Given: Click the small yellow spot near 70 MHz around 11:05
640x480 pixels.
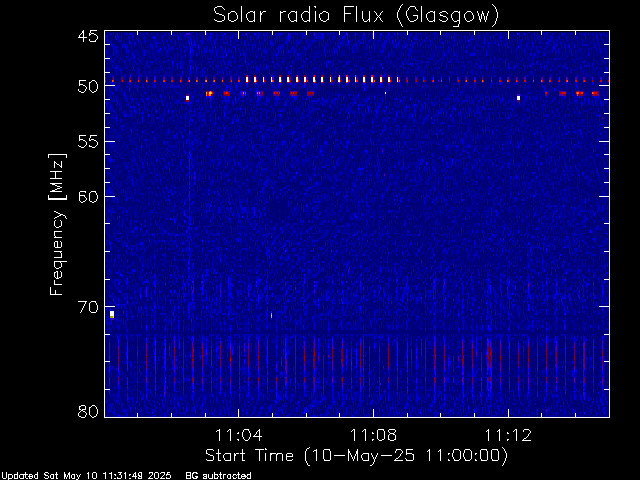Looking at the screenshot, I should [x=271, y=315].
